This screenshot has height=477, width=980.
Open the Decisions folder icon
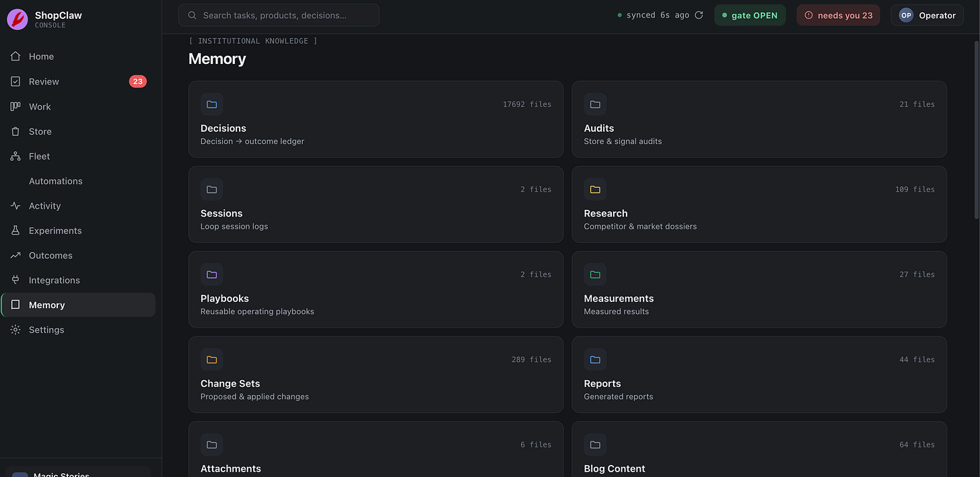point(211,104)
